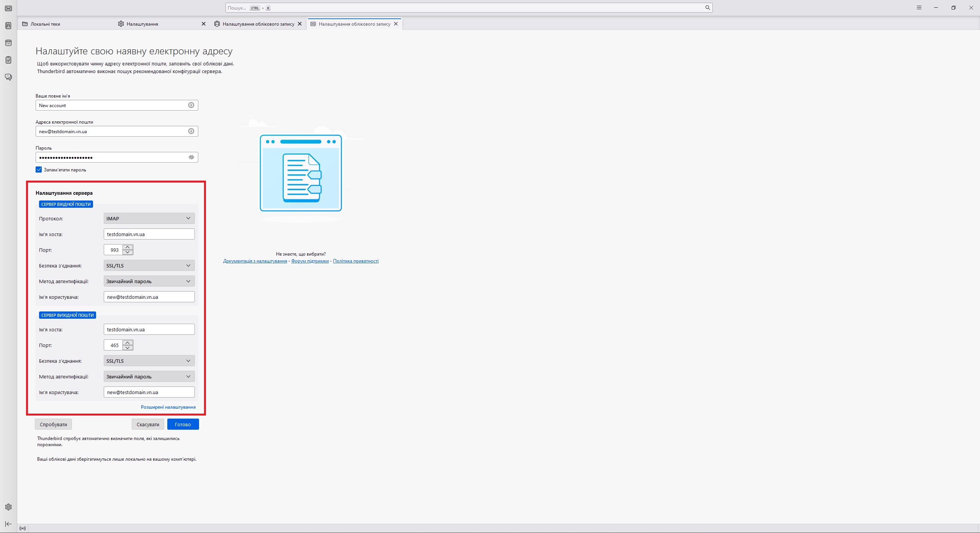Open the Calendar sidebar icon
980x533 pixels.
(x=8, y=43)
